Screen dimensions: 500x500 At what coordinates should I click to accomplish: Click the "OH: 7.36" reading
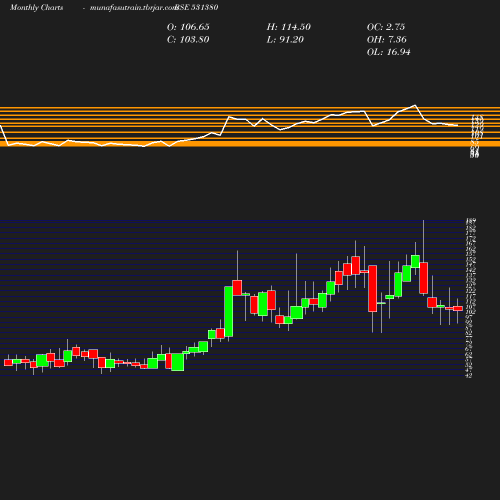(387, 40)
